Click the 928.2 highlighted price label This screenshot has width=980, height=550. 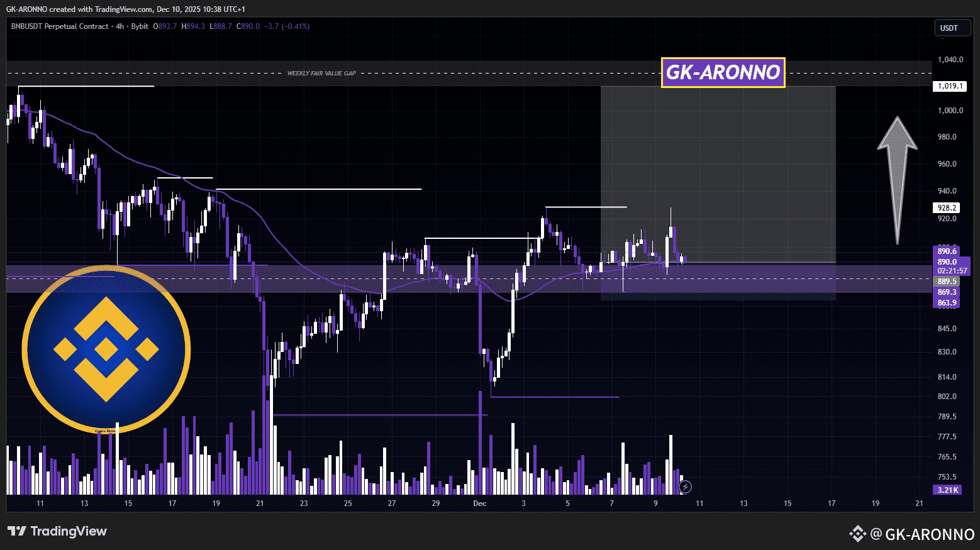(947, 208)
